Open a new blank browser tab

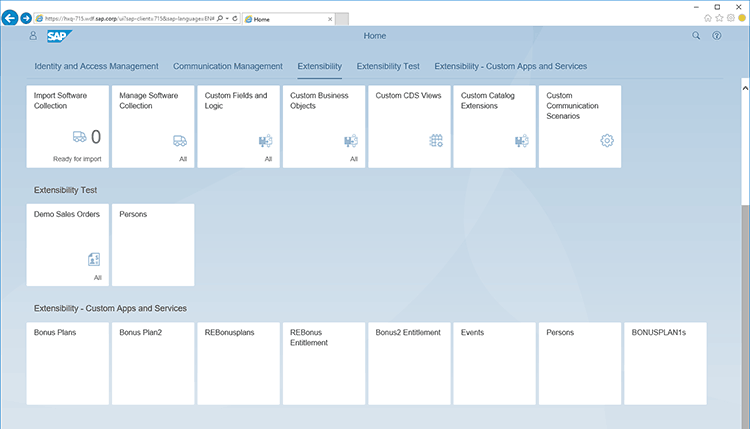[342, 19]
